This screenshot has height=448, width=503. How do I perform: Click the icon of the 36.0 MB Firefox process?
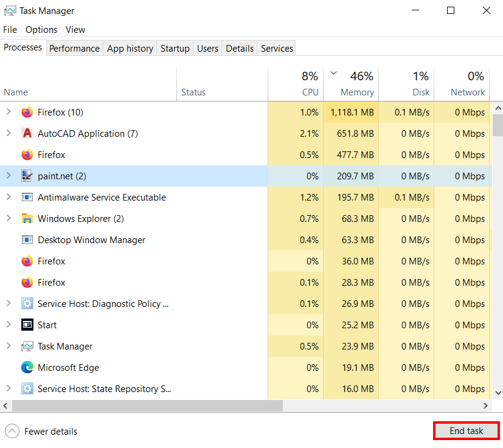[x=27, y=261]
